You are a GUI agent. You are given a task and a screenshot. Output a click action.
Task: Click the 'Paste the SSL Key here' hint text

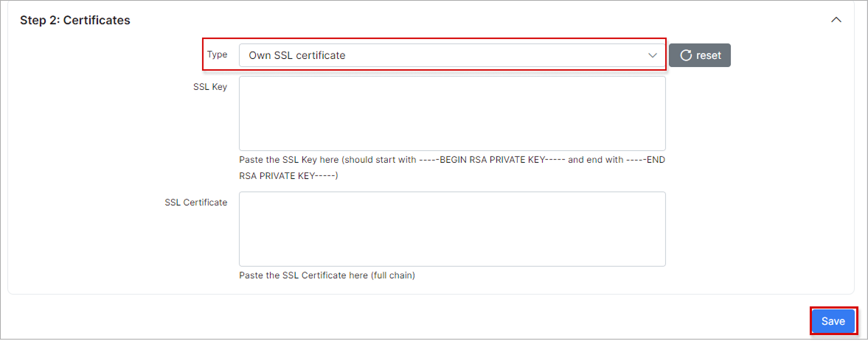(452, 167)
